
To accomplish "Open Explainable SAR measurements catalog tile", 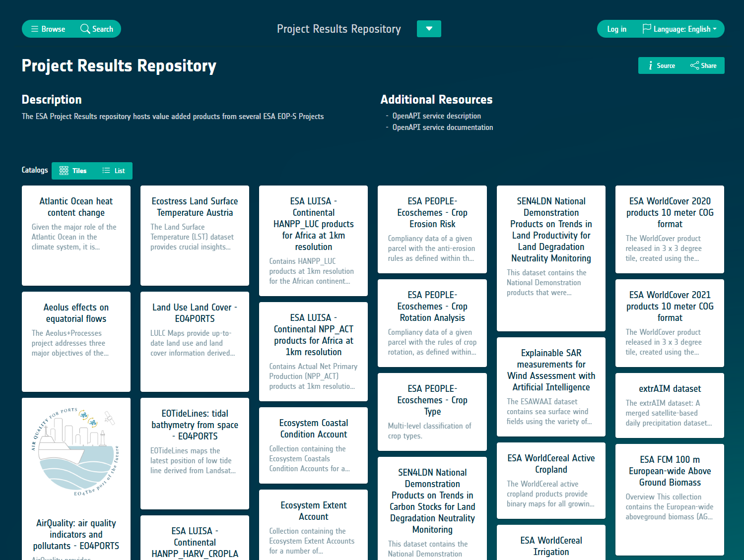I will (551, 370).
